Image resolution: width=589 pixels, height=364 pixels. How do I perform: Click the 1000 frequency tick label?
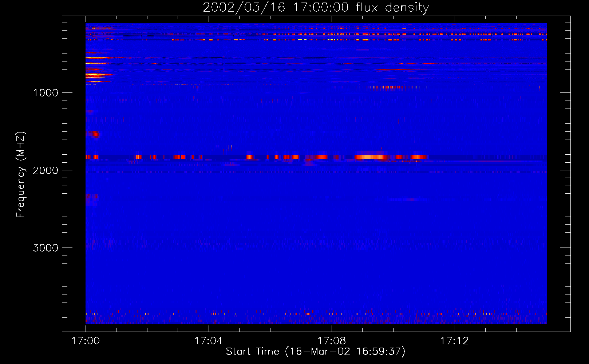[x=46, y=93]
